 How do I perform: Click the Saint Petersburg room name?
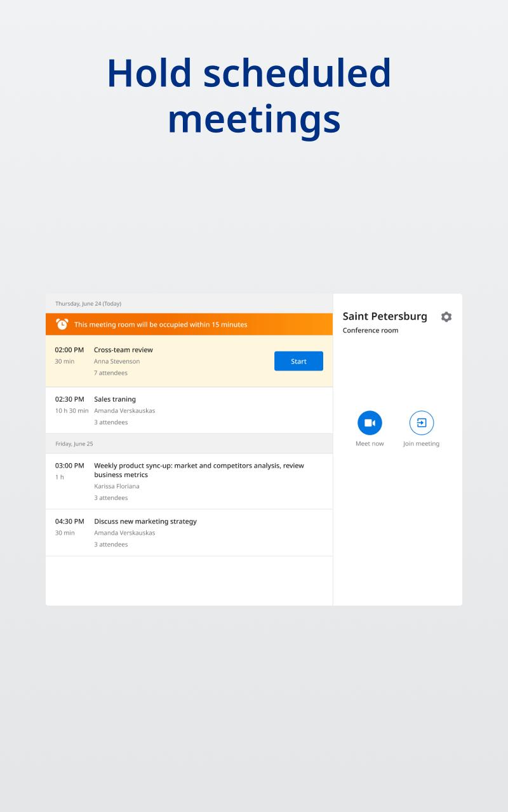click(x=385, y=316)
